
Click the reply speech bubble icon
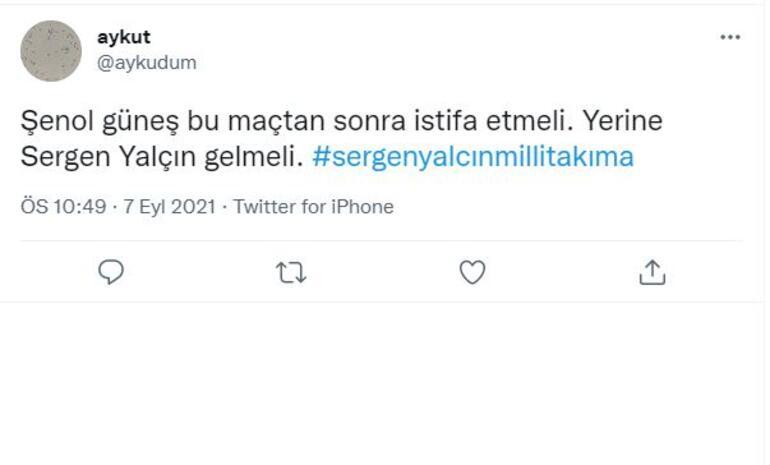click(x=112, y=271)
